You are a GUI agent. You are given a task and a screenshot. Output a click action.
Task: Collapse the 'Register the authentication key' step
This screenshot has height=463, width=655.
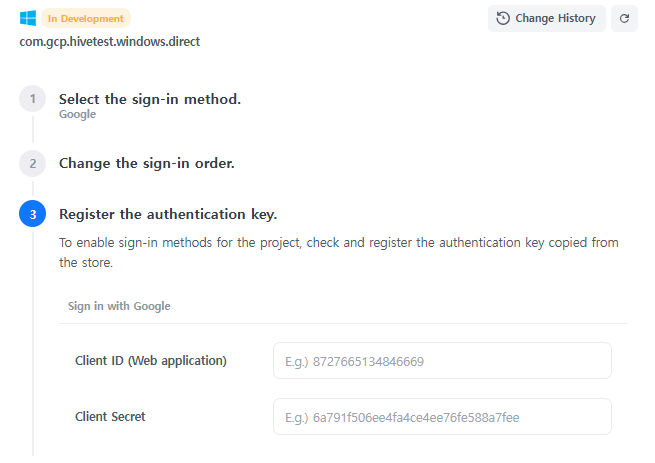[x=168, y=214]
